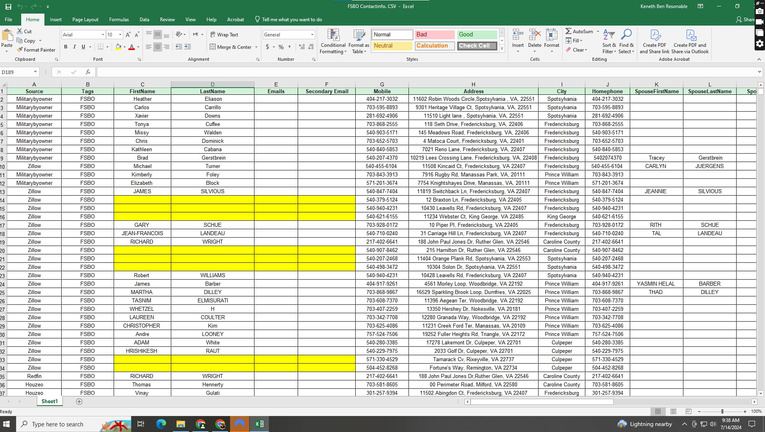
Task: Open Merge & Center dropdown arrow
Action: click(x=256, y=47)
